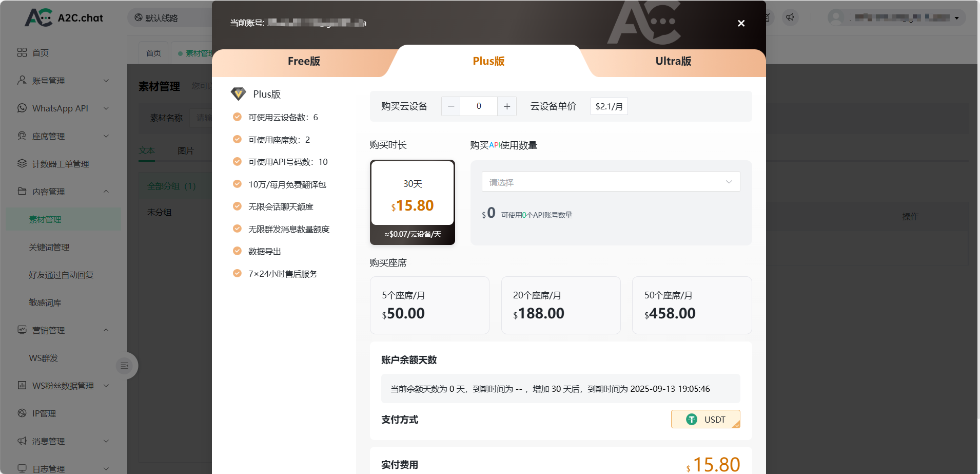The width and height of the screenshot is (980, 474).
Task: Choose the 50个座席/月 seat package
Action: click(x=692, y=305)
